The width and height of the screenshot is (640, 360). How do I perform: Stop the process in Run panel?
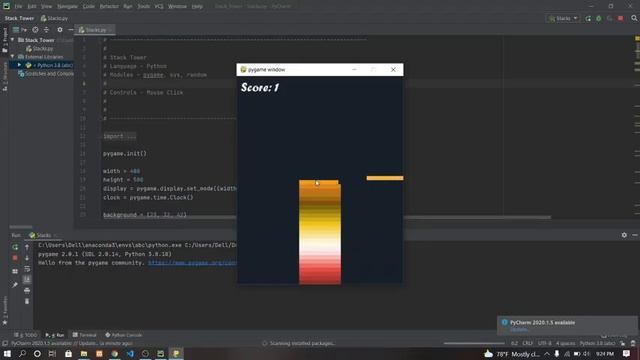tap(15, 258)
